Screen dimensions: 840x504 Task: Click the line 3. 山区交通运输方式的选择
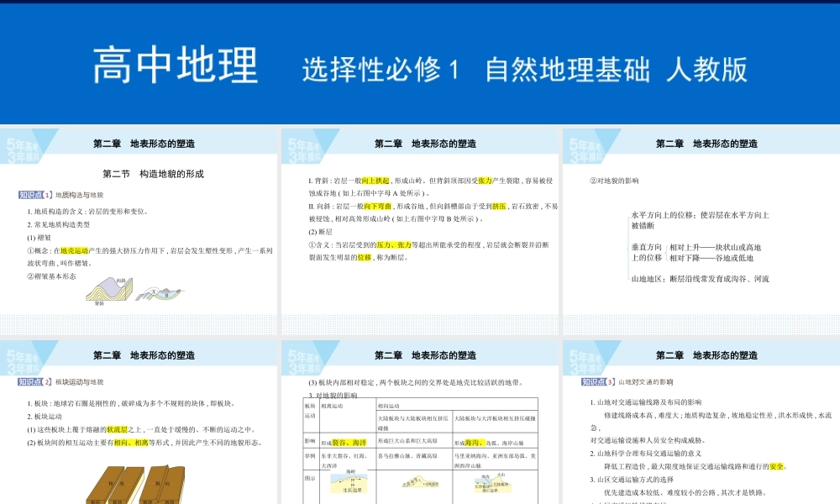point(630,480)
